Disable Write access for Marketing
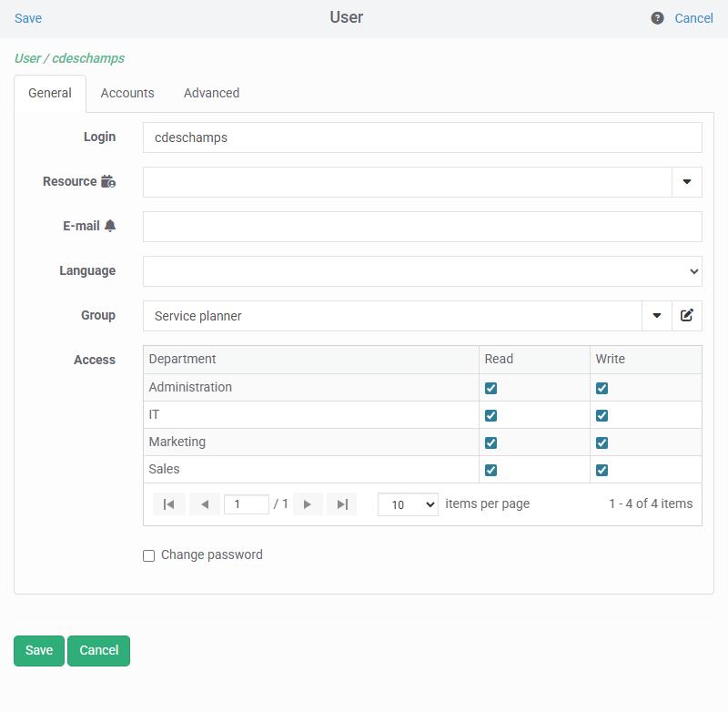Viewport: 728px width, 712px height. coord(602,442)
